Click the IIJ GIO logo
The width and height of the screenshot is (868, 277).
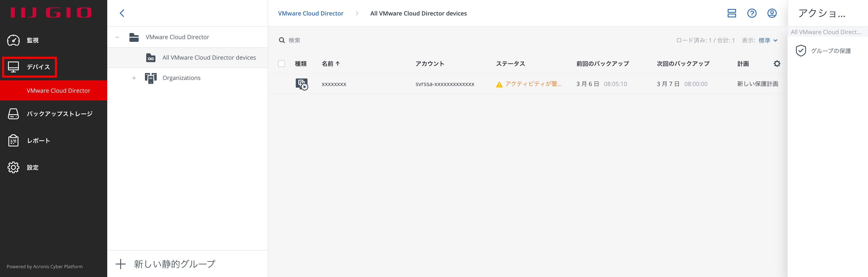point(51,13)
